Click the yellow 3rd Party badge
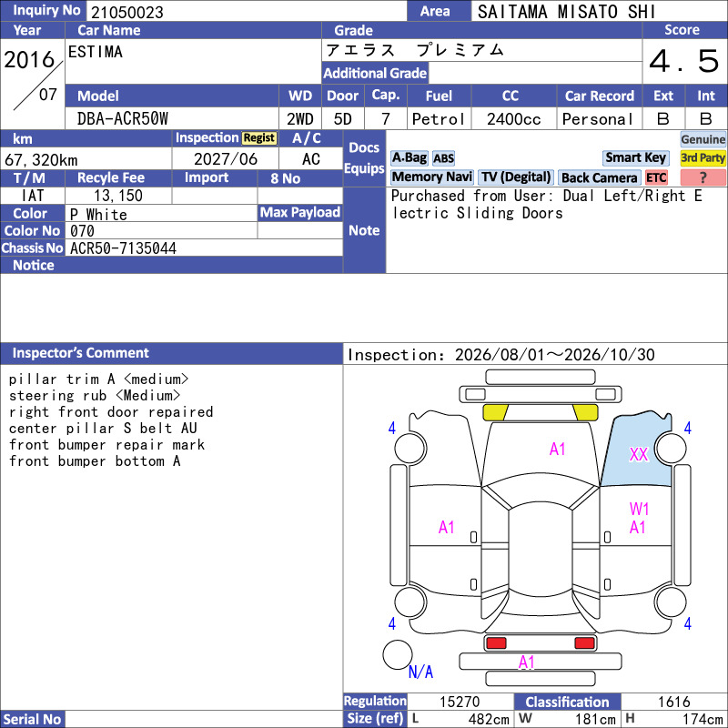Viewport: 728px width, 728px height. tap(703, 157)
